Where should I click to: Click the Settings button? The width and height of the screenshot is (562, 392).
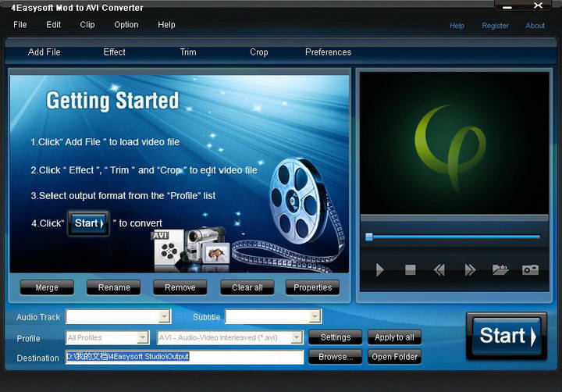tap(336, 337)
